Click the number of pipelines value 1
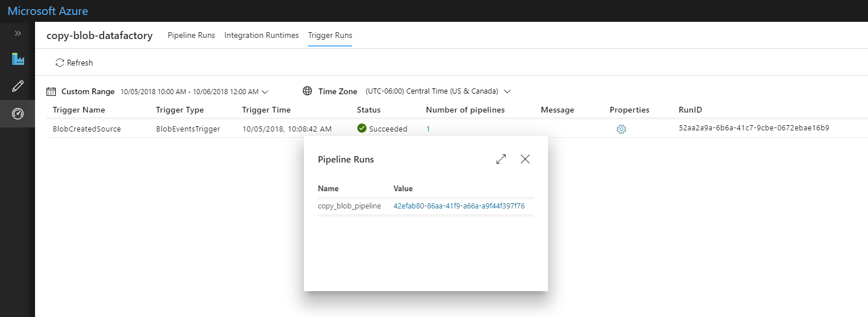This screenshot has width=868, height=317. point(428,129)
